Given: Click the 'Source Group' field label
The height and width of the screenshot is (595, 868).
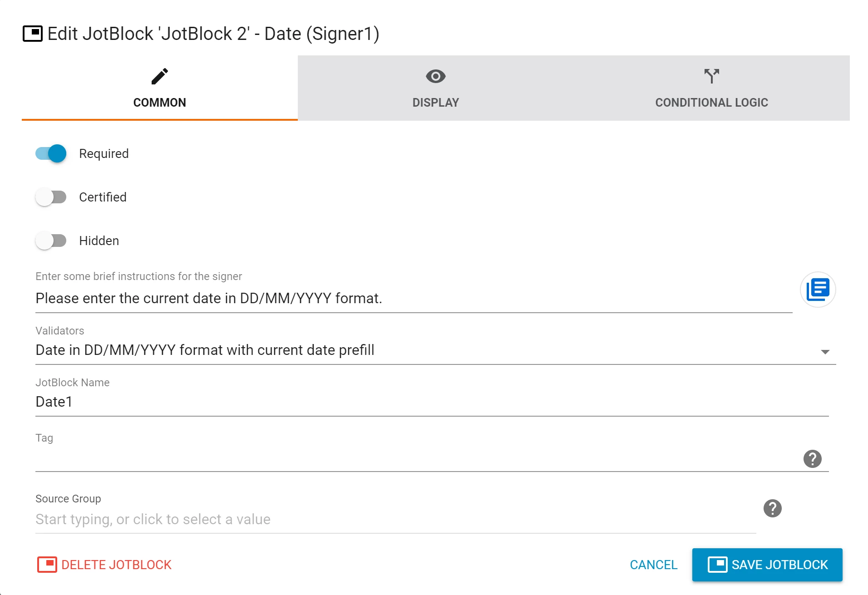Looking at the screenshot, I should point(68,499).
